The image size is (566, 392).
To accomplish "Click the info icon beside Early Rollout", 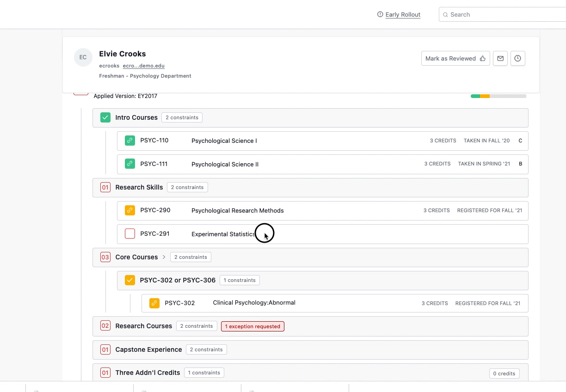I will (380, 14).
